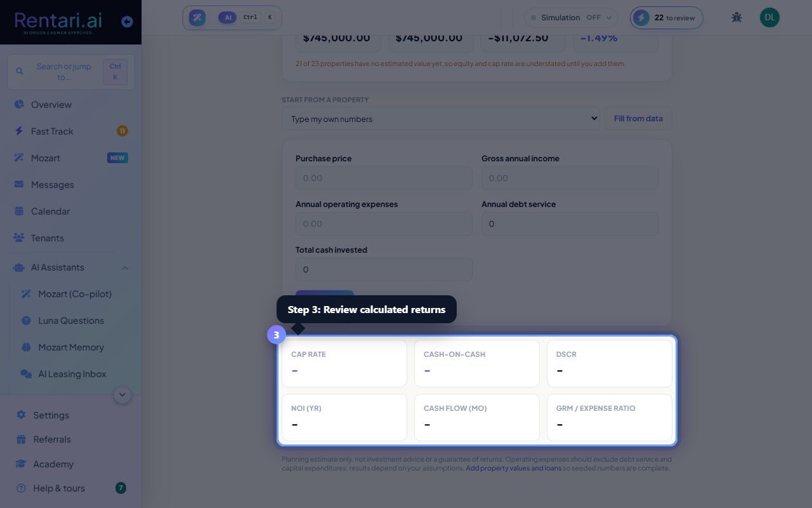Image resolution: width=812 pixels, height=508 pixels.
Task: Click the Fill from data button
Action: (x=638, y=119)
